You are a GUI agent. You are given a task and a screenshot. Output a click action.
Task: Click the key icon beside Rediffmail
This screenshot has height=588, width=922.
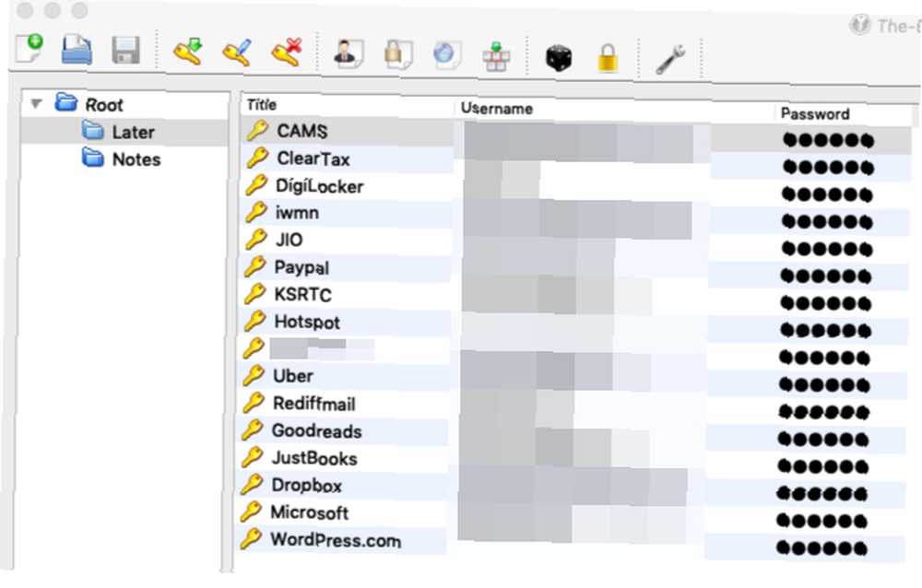tap(254, 403)
